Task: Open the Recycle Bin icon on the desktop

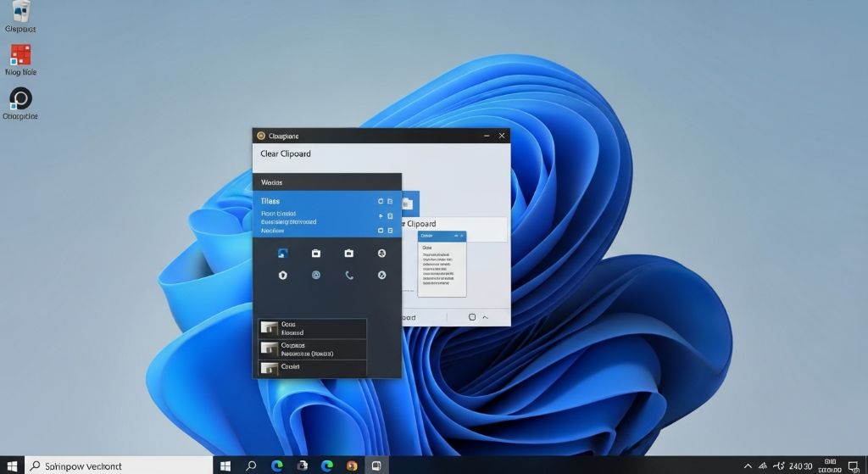Action: (19, 11)
